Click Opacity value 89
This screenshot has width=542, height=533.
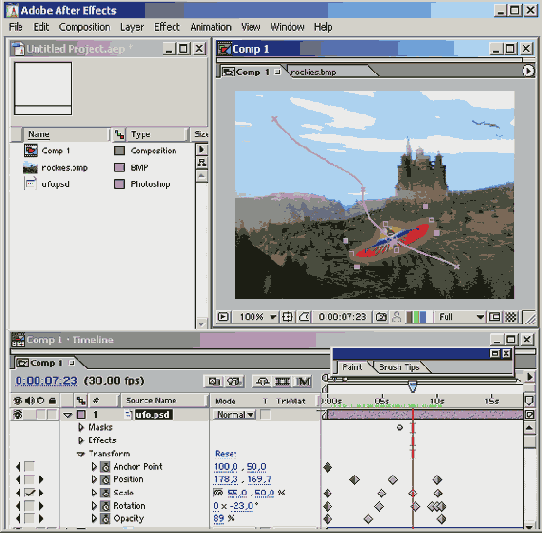tap(219, 518)
